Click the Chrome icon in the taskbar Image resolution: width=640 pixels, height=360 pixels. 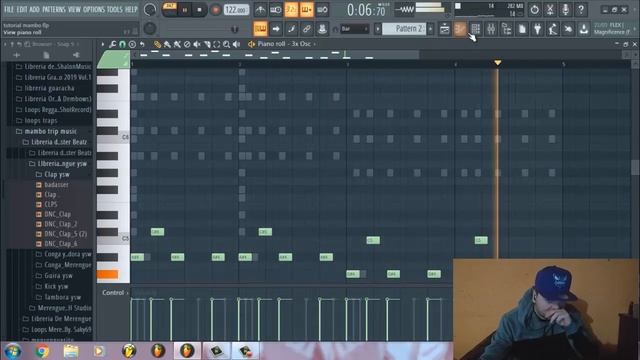(x=42, y=351)
